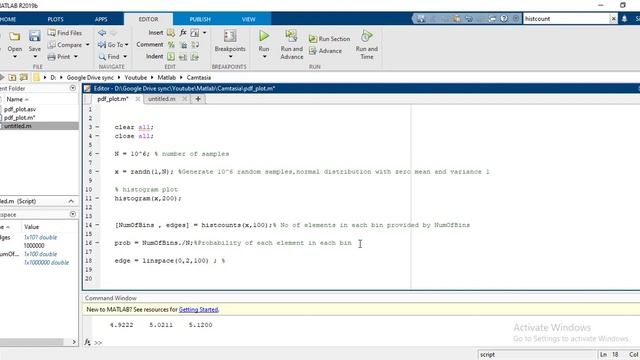
Task: Click the percent sign comment icon
Action: pos(171,44)
